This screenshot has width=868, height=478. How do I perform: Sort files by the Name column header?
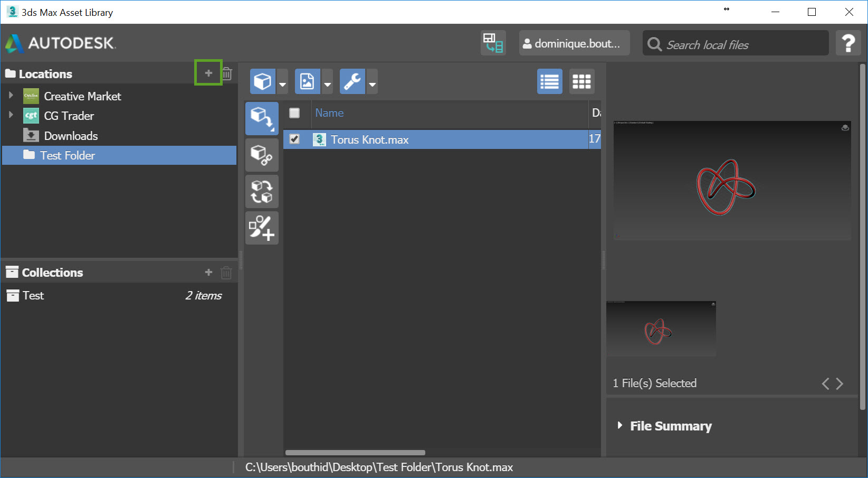pyautogui.click(x=329, y=113)
